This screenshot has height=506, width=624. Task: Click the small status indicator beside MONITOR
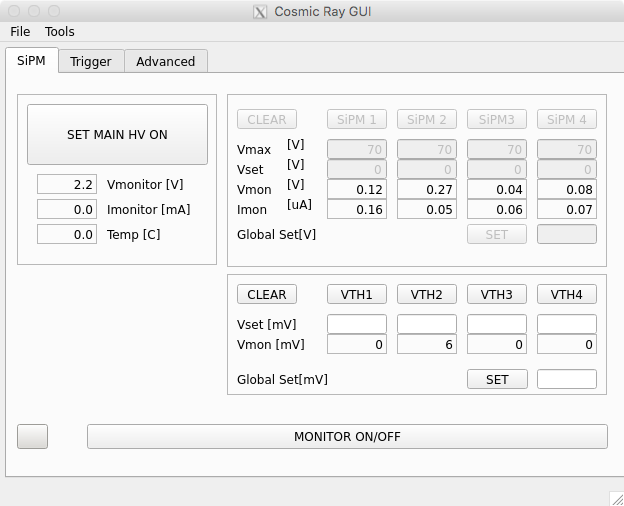(x=33, y=436)
